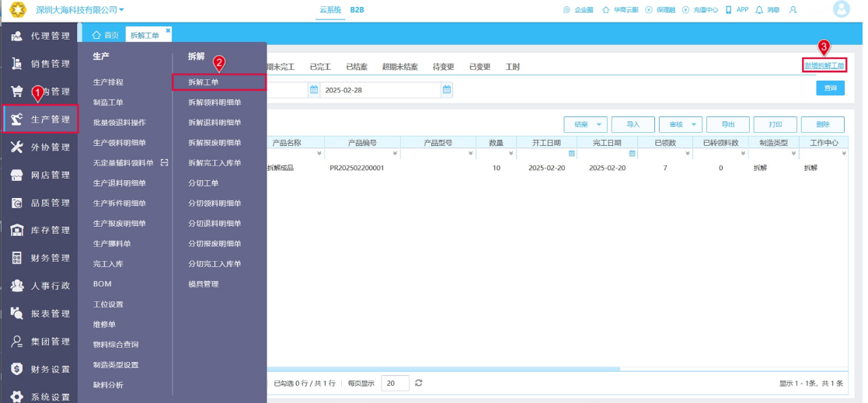Open filter dropdown under 产品编号 column
Screen dimensions: 868x403
(x=395, y=153)
